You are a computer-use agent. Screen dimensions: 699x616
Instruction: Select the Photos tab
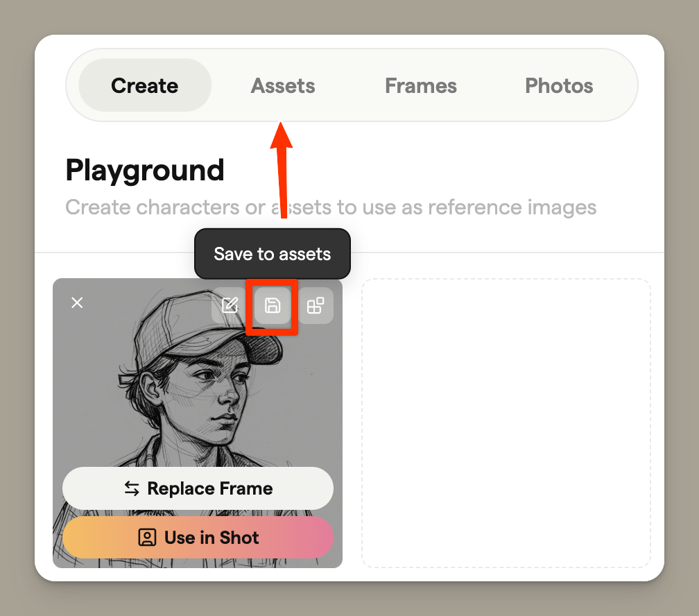coord(559,85)
